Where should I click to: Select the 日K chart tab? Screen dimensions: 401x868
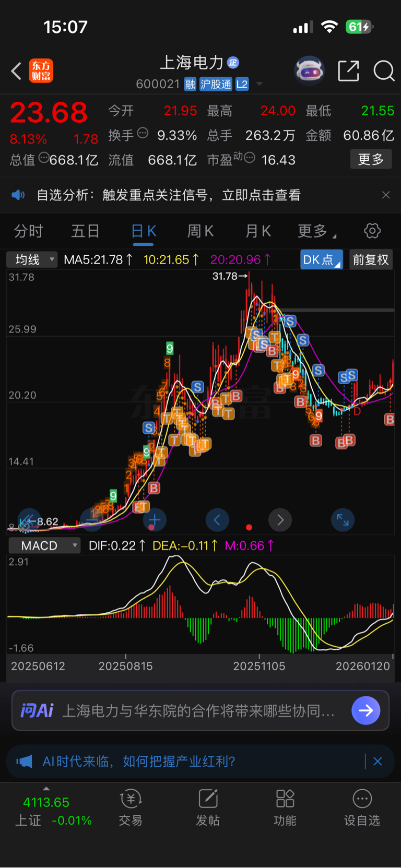144,231
